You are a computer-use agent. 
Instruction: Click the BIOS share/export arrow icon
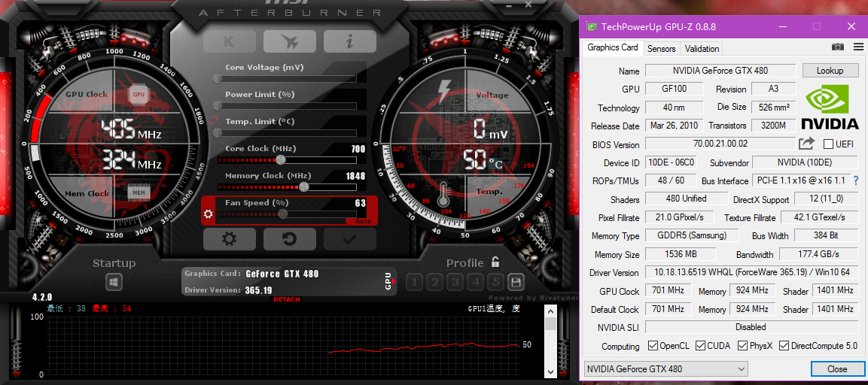coord(806,144)
